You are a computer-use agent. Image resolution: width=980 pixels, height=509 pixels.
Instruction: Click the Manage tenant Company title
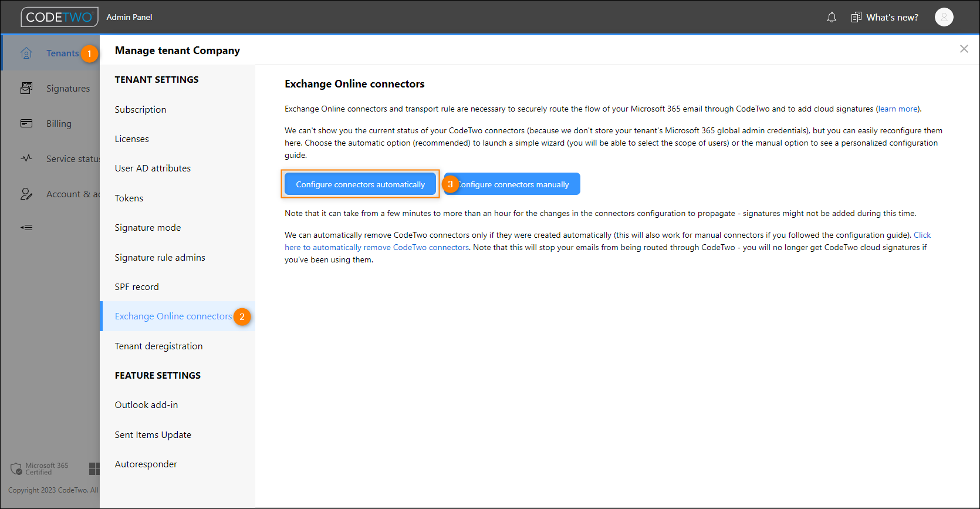(x=177, y=50)
